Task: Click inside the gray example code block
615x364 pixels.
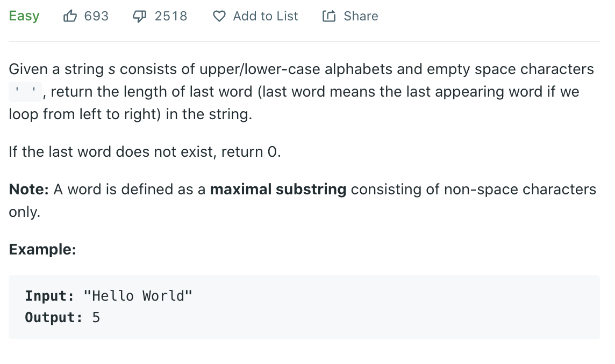Action: pos(304,307)
